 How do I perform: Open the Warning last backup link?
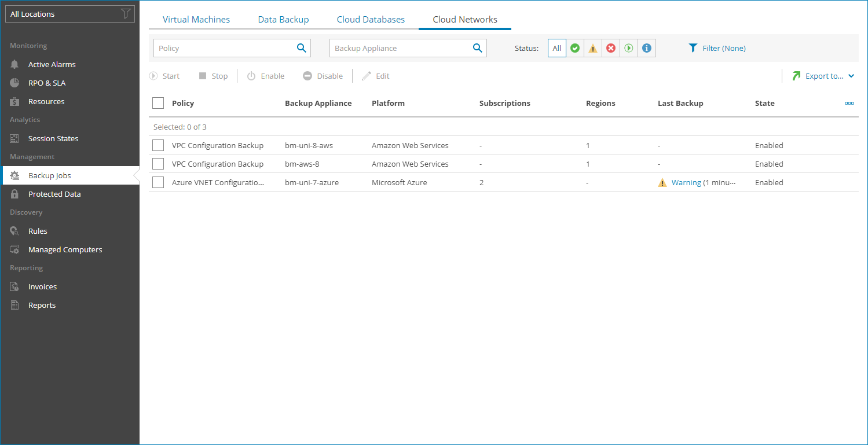pos(686,182)
